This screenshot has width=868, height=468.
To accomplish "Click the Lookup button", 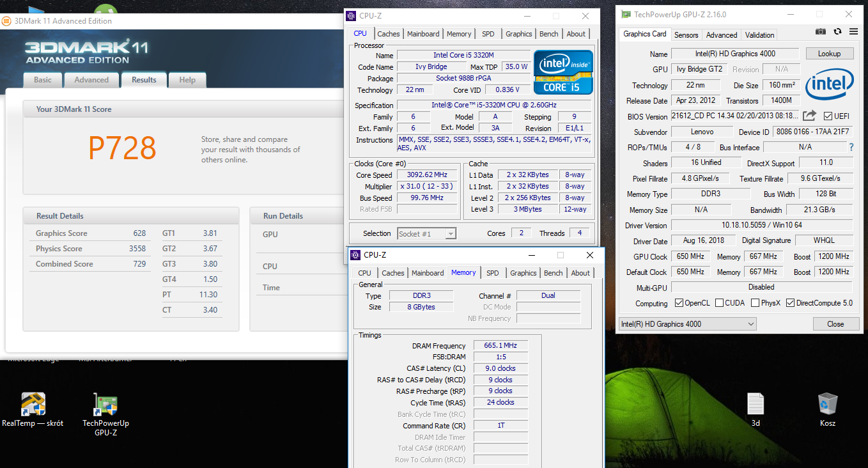I will pyautogui.click(x=829, y=54).
